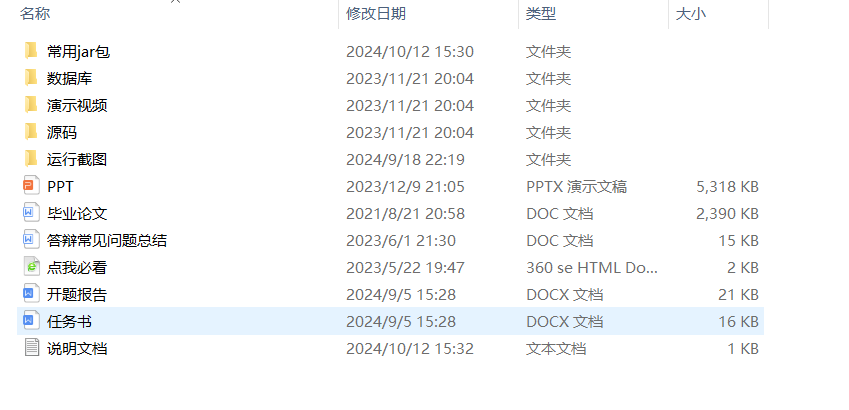Select the 任务书 file name

(x=69, y=321)
